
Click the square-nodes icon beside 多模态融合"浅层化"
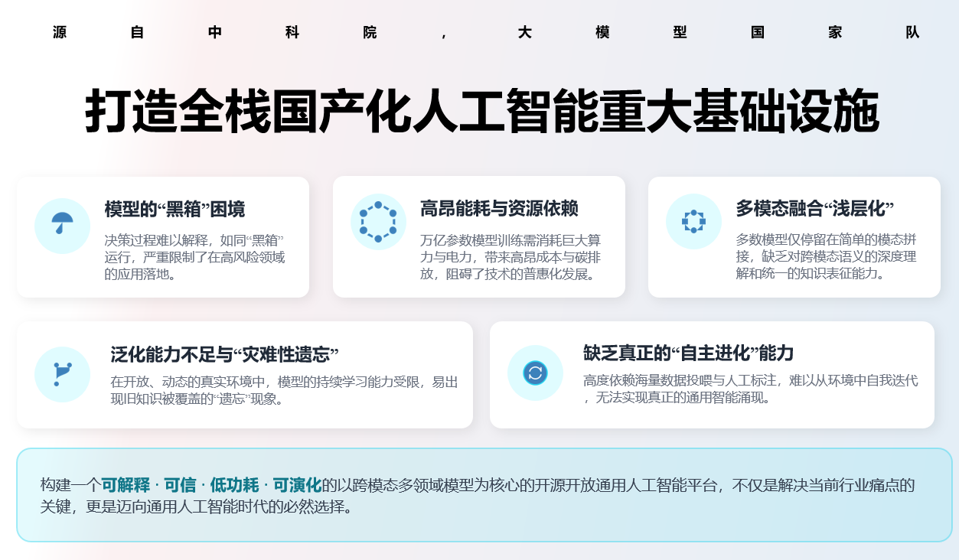click(693, 221)
